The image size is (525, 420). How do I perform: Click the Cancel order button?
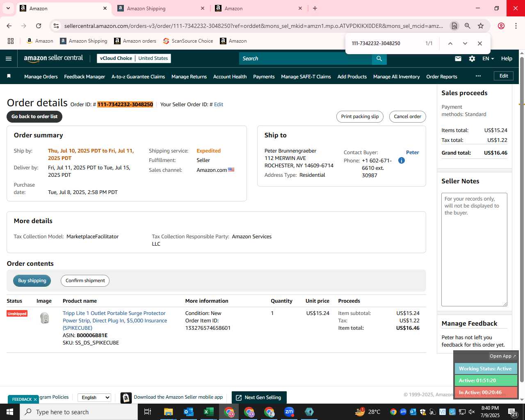click(407, 116)
